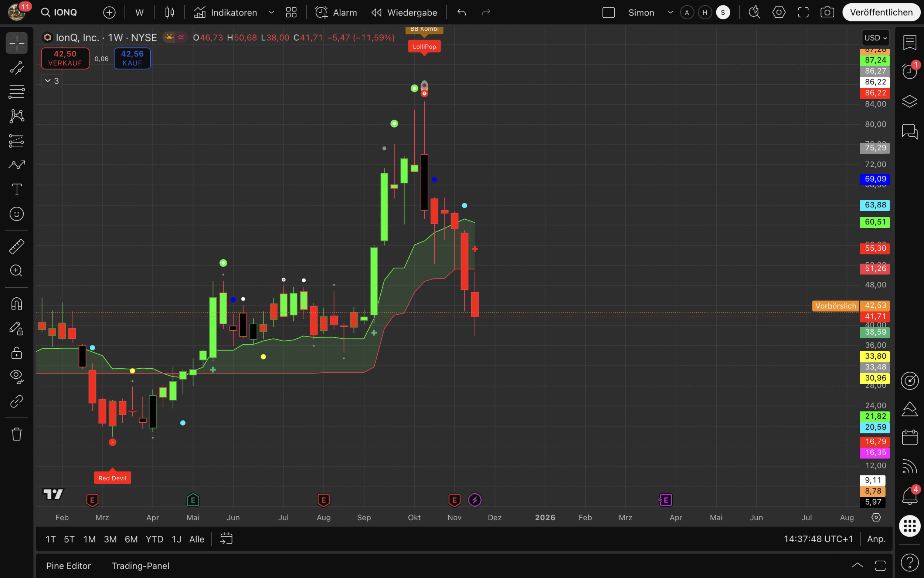The width and height of the screenshot is (924, 578).
Task: Open the watchlist panel icon
Action: 910,43
